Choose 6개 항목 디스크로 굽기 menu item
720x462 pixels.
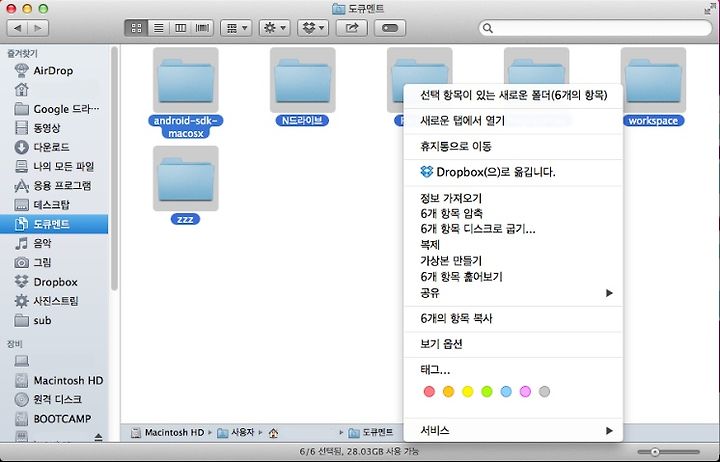tap(513, 229)
